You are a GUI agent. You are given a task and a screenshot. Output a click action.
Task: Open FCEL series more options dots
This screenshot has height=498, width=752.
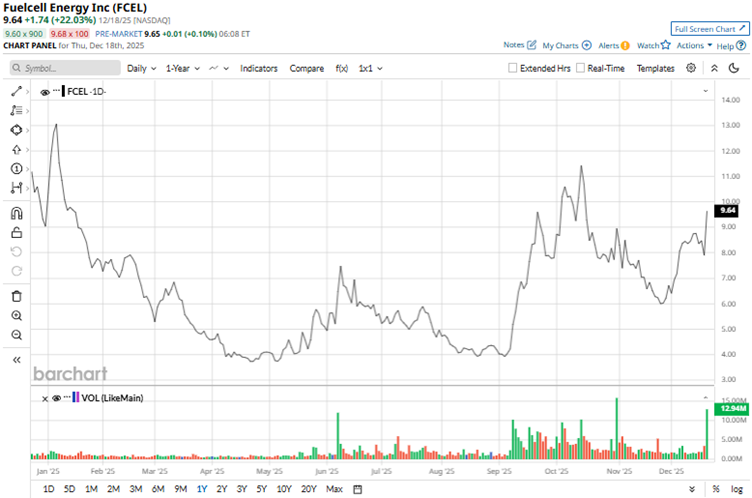[56, 90]
